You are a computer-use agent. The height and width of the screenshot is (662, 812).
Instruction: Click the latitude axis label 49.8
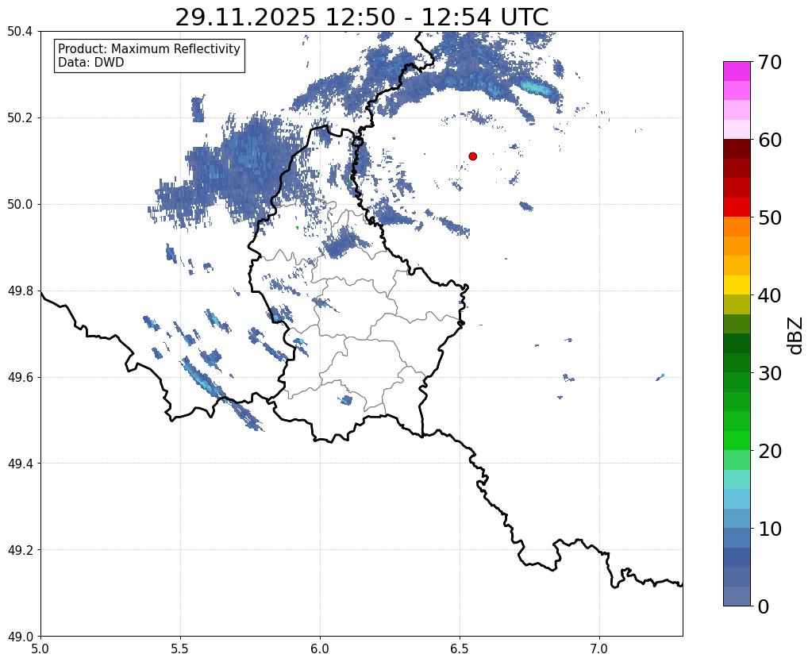[x=20, y=291]
